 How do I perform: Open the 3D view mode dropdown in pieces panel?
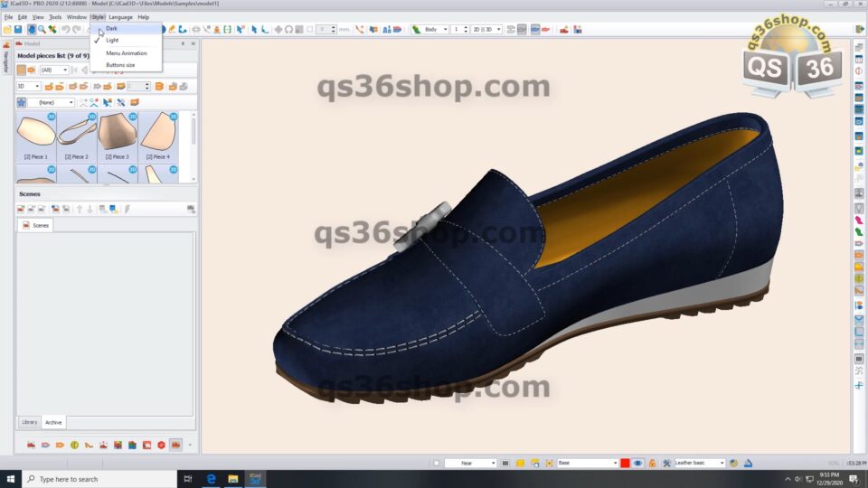tap(28, 87)
